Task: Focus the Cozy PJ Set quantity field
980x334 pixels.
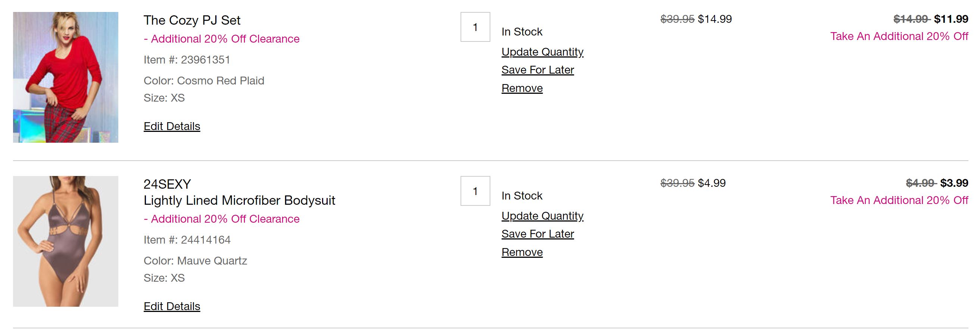Action: [x=475, y=27]
